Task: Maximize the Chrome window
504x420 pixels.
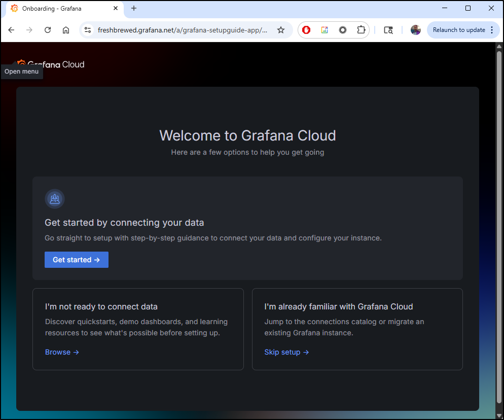Action: tap(468, 8)
